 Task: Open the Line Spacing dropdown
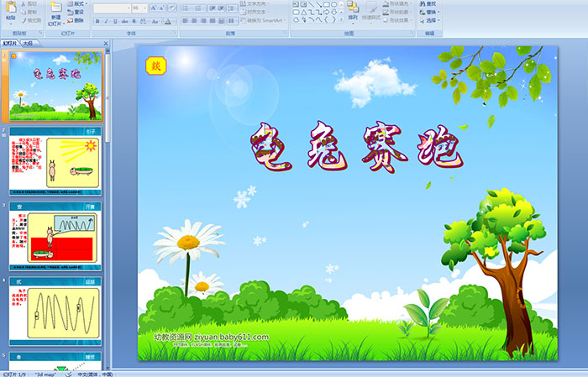point(233,8)
